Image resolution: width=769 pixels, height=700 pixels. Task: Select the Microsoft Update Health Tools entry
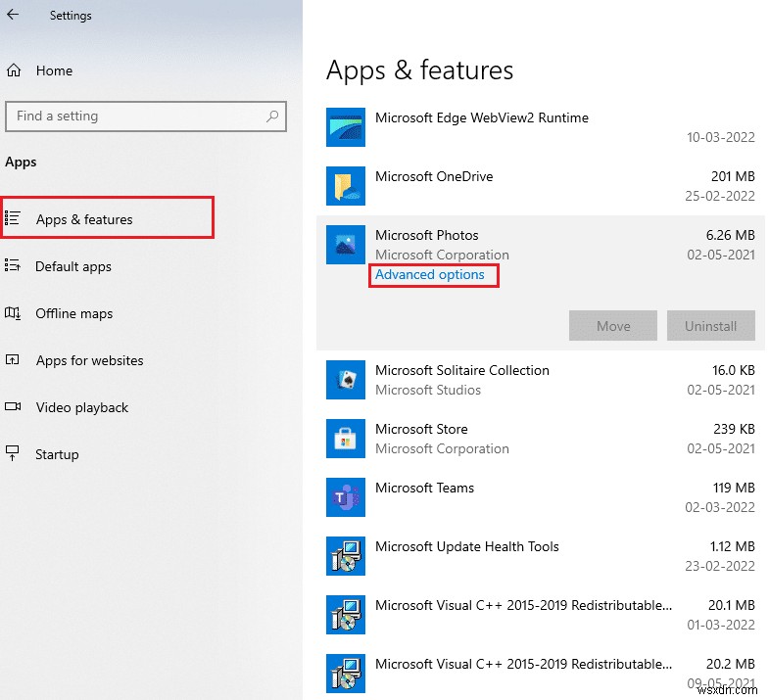[540, 556]
